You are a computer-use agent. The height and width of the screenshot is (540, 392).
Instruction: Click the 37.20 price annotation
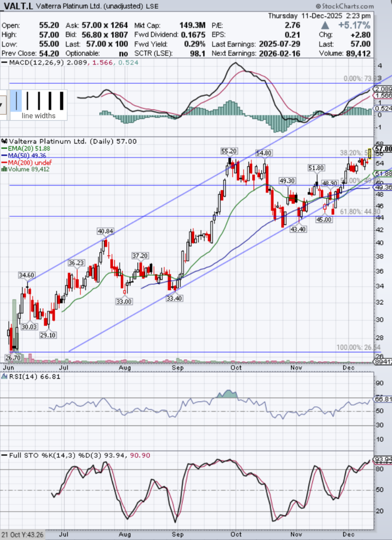140,256
